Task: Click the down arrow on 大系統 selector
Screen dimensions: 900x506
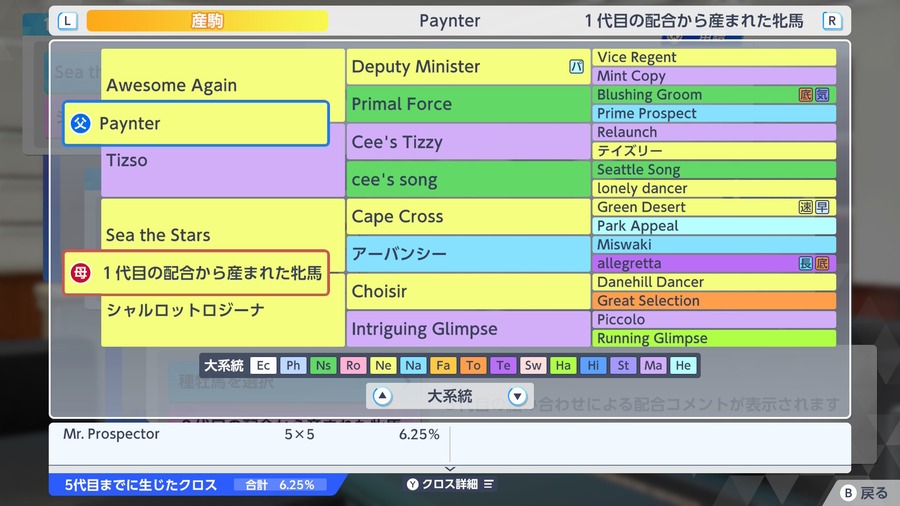Action: pos(517,396)
